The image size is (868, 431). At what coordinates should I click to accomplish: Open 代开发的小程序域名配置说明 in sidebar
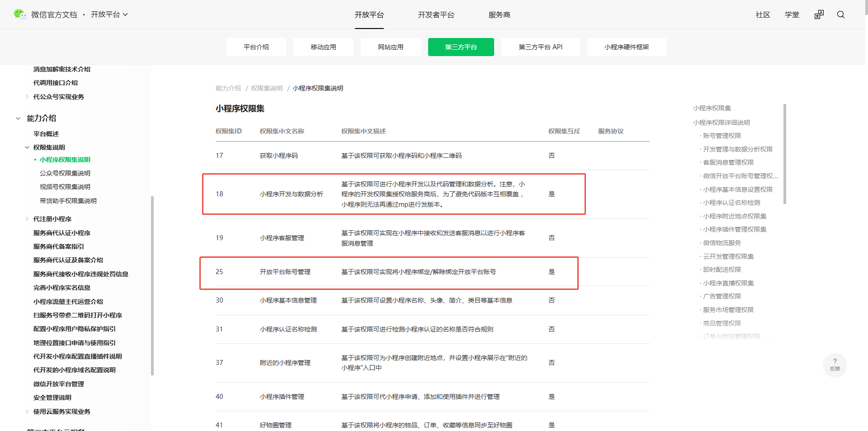coord(75,370)
